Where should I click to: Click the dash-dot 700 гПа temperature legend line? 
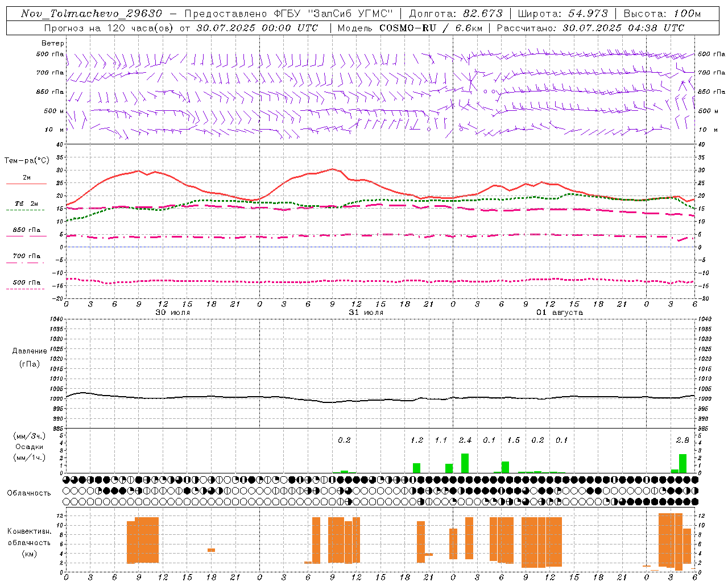click(25, 263)
